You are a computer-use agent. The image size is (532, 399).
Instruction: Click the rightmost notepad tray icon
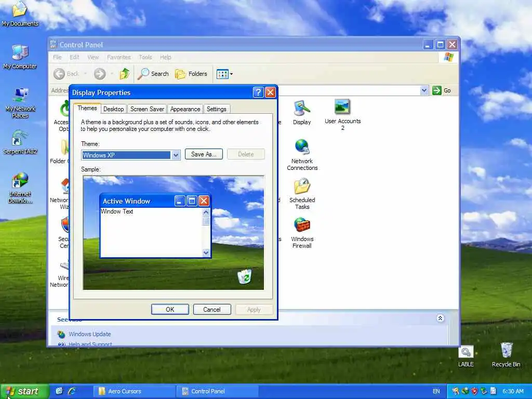(494, 391)
